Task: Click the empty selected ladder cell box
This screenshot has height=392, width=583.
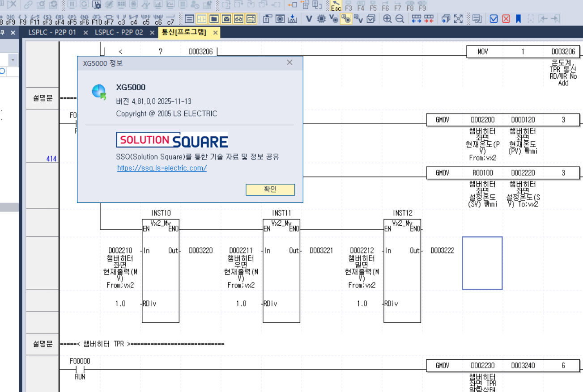Action: coord(482,263)
